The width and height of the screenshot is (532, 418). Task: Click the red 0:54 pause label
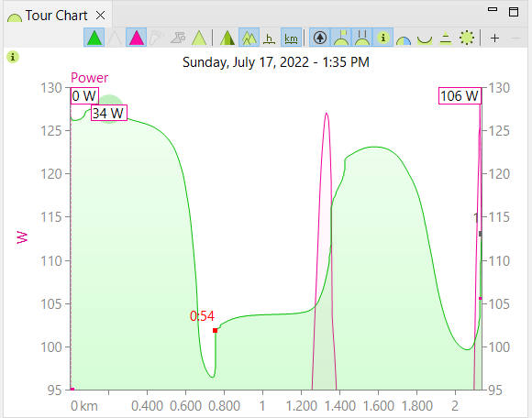(202, 316)
